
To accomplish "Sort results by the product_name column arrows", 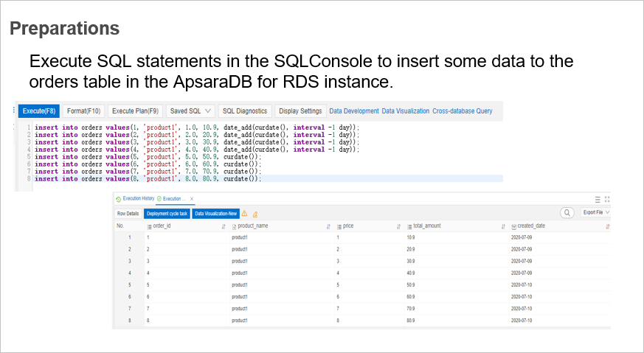I will (x=328, y=227).
